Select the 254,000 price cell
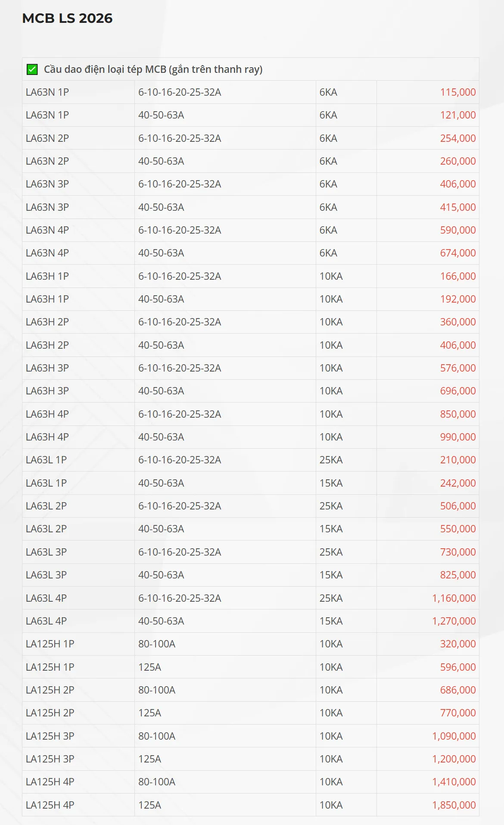The image size is (504, 825). (x=457, y=138)
